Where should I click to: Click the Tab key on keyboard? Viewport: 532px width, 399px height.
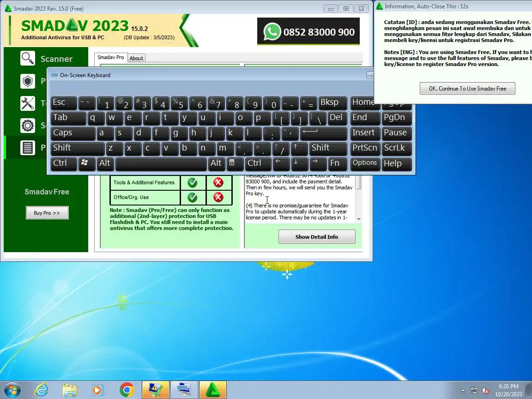coord(68,118)
